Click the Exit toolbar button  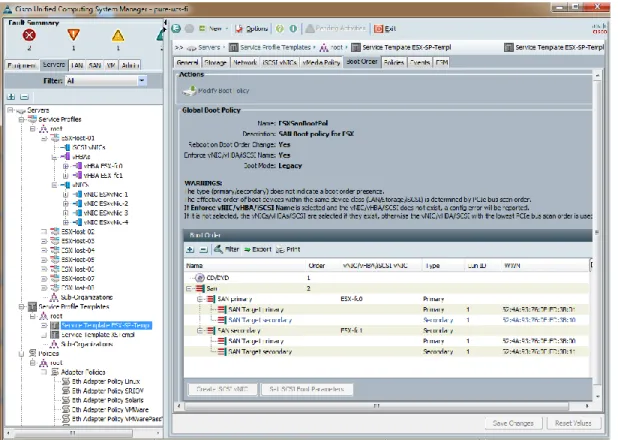[x=385, y=28]
